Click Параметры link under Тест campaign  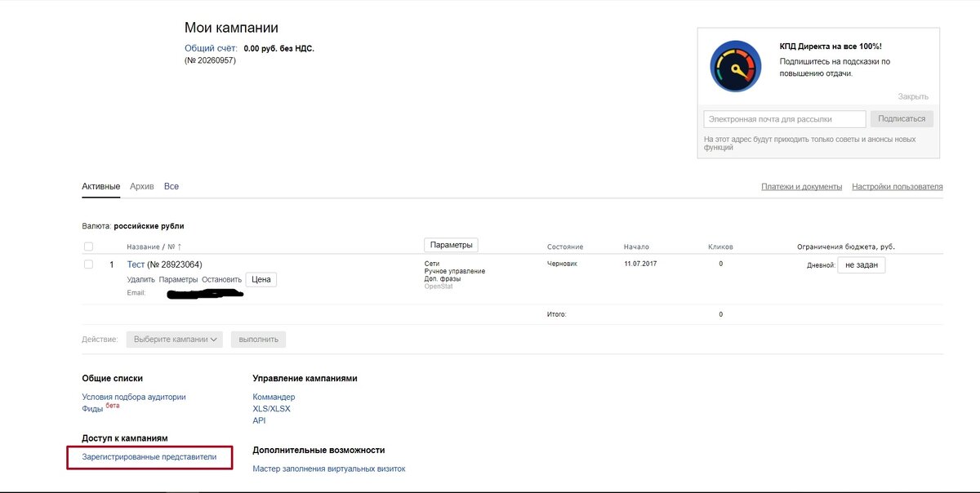click(178, 280)
